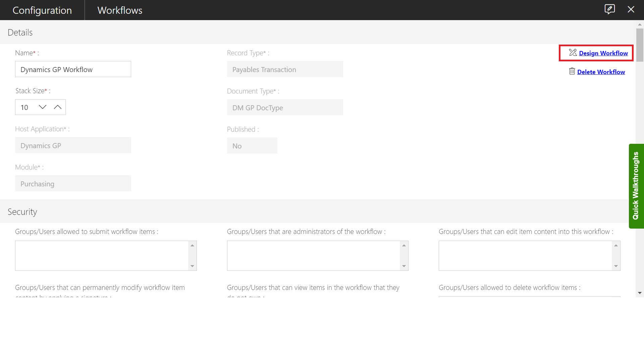Click the scroll-up arrow in the submit items list
644x362 pixels.
point(192,245)
